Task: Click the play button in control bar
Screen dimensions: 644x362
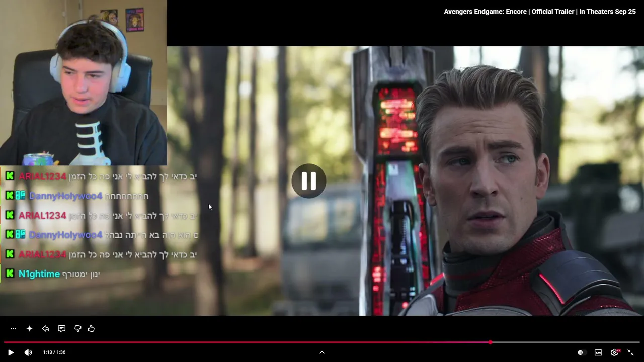Action: pyautogui.click(x=11, y=352)
